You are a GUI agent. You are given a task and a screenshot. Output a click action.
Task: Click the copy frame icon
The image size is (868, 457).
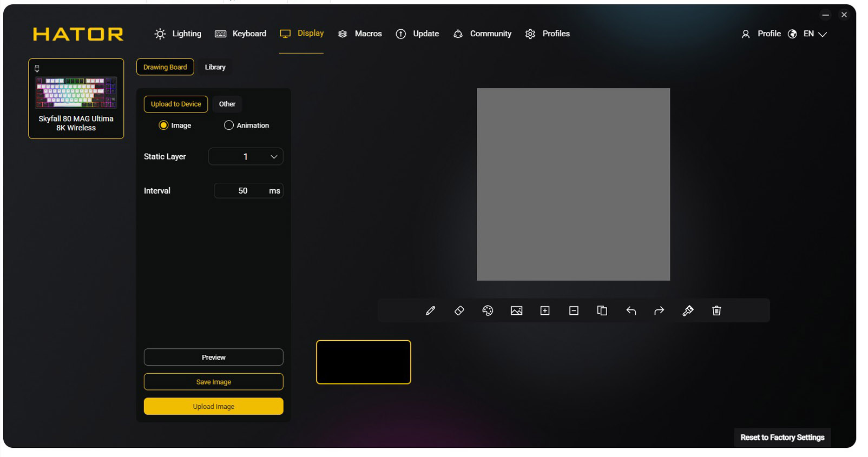pos(602,310)
